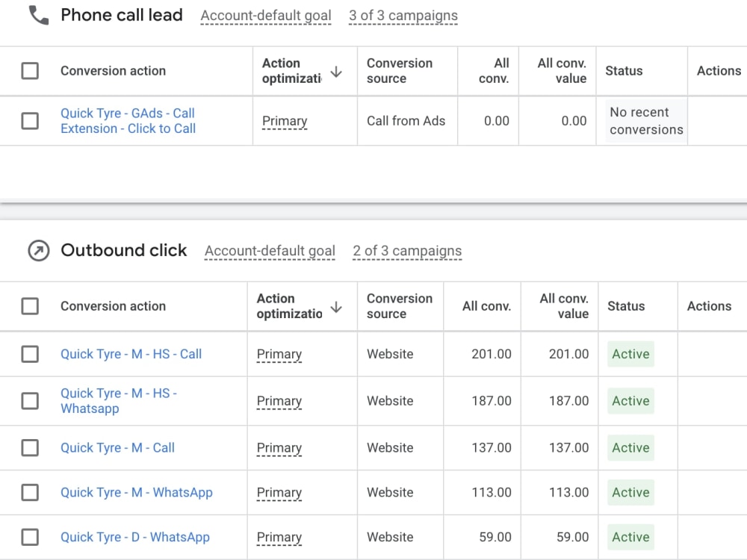Check the Quick Tyre - D - WhatsApp row
The image size is (747, 560).
[30, 537]
